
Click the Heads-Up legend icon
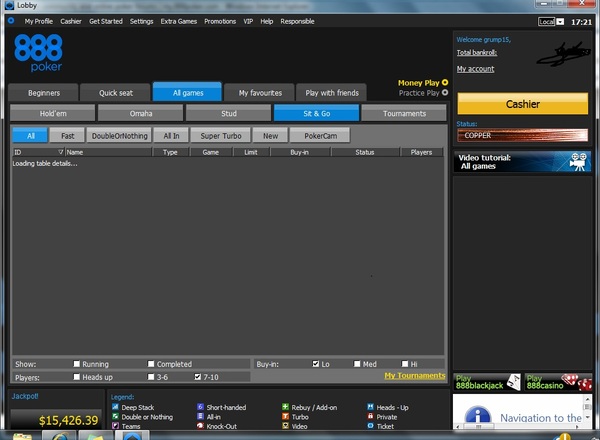[x=370, y=407]
